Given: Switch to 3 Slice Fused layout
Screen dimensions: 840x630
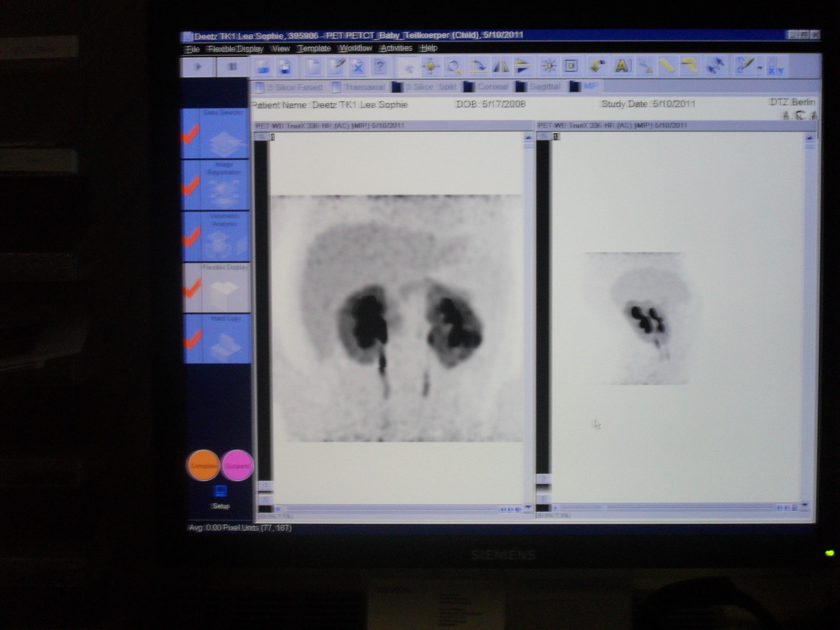Looking at the screenshot, I should click(289, 87).
